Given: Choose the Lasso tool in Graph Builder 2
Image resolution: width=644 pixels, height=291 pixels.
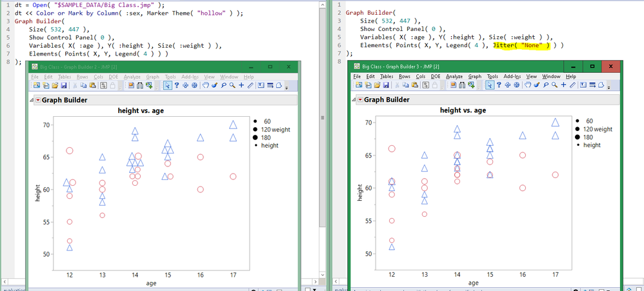Looking at the screenshot, I should [x=224, y=85].
